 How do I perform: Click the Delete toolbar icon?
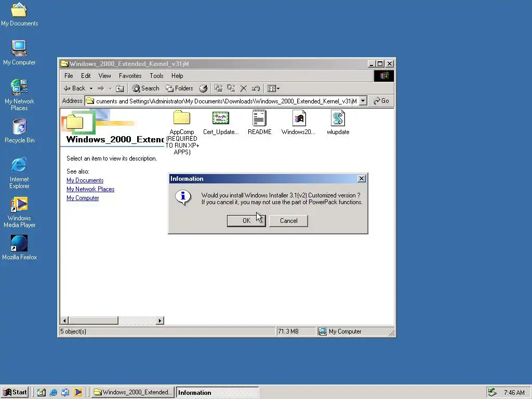click(243, 88)
